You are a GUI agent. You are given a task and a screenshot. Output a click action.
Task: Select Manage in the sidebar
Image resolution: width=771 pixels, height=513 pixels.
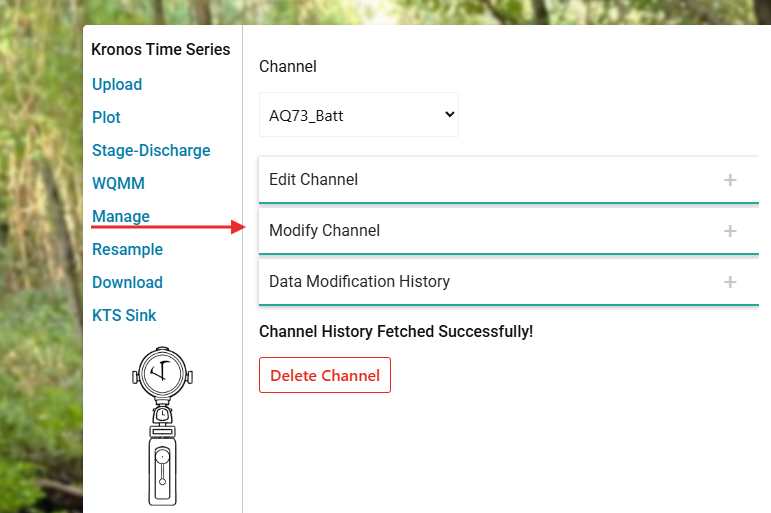(121, 217)
